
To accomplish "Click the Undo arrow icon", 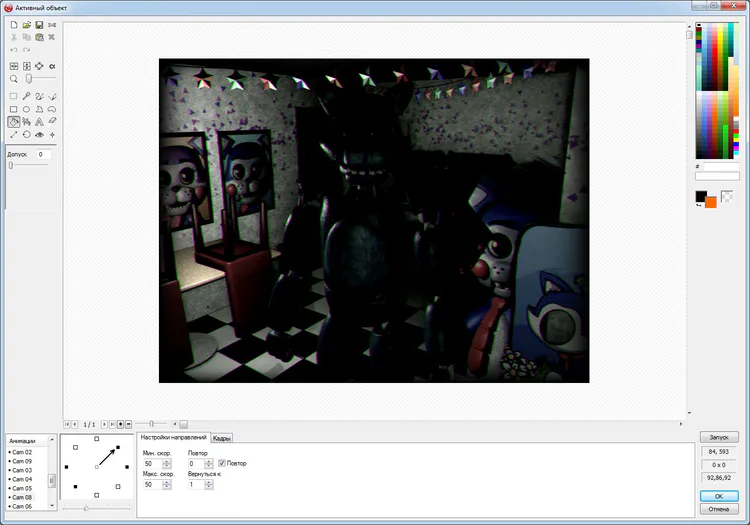I will pos(14,50).
